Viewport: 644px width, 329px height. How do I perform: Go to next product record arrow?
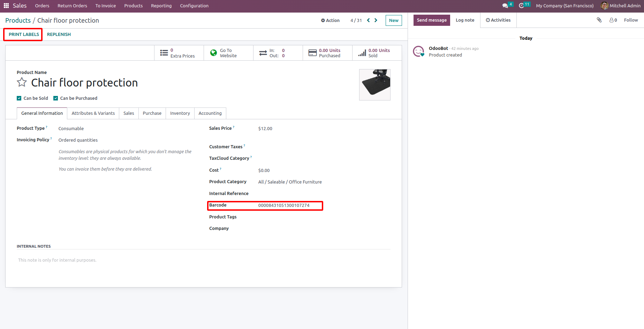click(376, 20)
